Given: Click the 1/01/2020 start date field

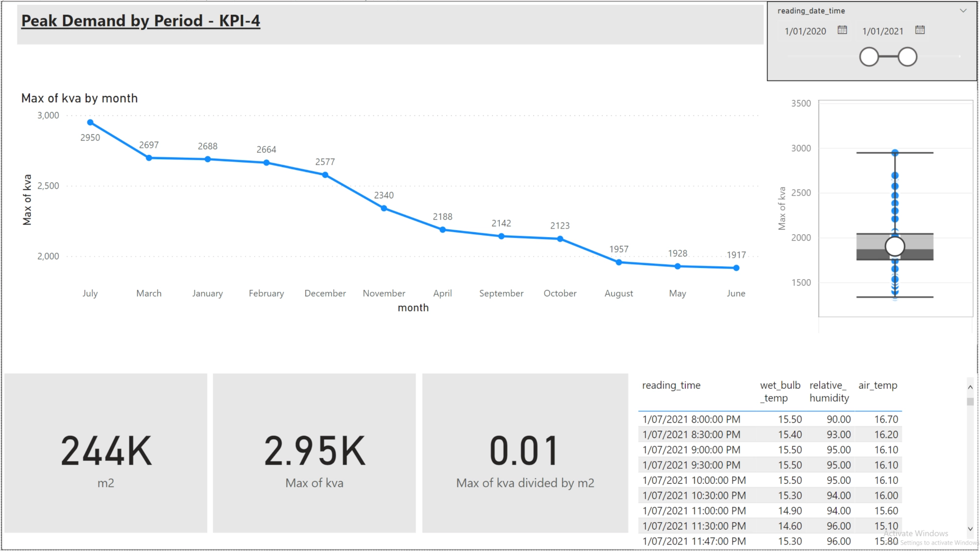Looking at the screenshot, I should click(806, 31).
